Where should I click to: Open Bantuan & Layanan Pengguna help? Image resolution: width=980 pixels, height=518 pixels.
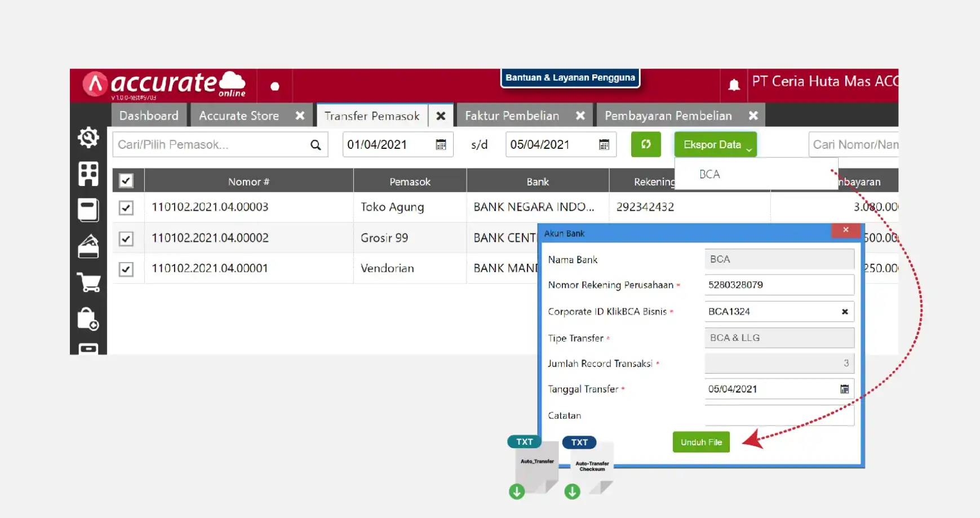570,78
